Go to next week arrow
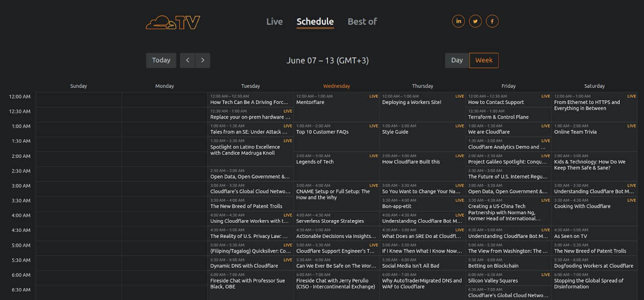Viewport: 644px width, 300px height. click(x=203, y=60)
